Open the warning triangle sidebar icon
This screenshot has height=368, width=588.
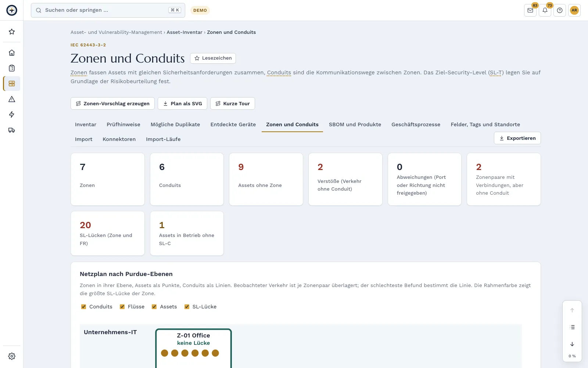tap(12, 99)
